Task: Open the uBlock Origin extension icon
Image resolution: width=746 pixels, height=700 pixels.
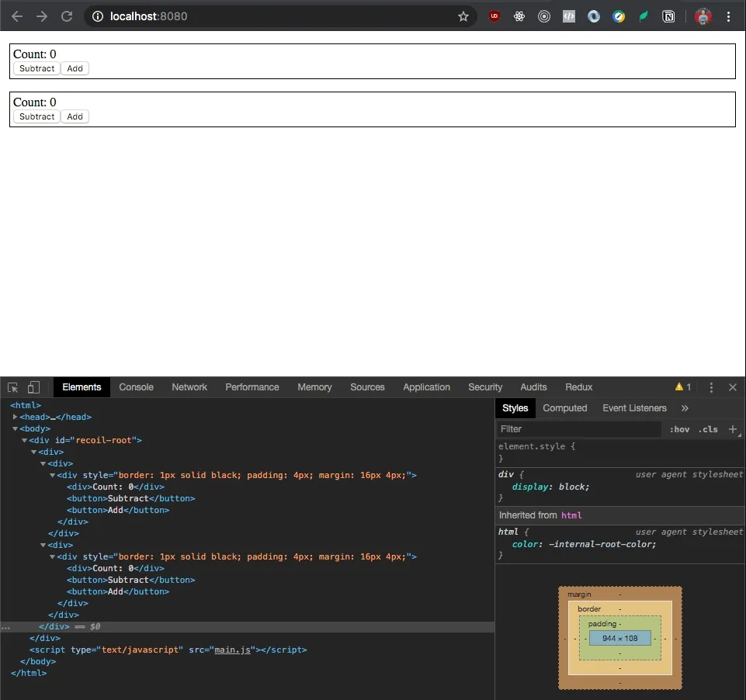Action: (494, 16)
